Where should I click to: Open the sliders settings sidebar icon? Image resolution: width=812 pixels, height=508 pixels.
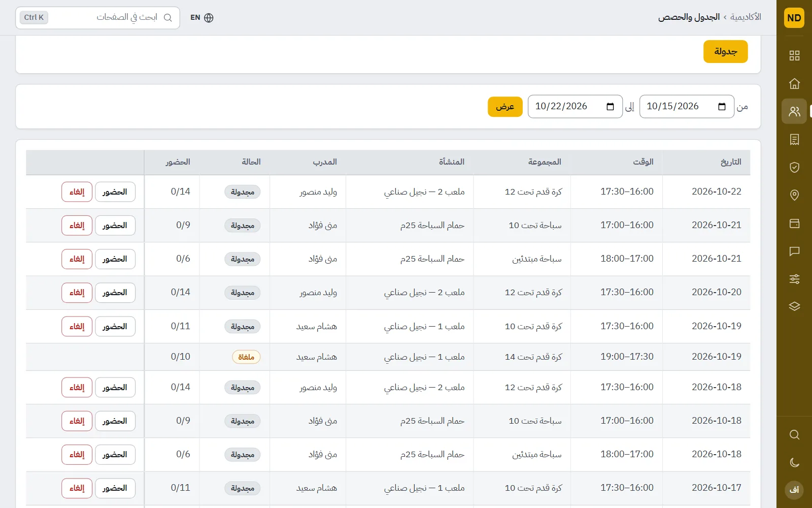tap(794, 279)
